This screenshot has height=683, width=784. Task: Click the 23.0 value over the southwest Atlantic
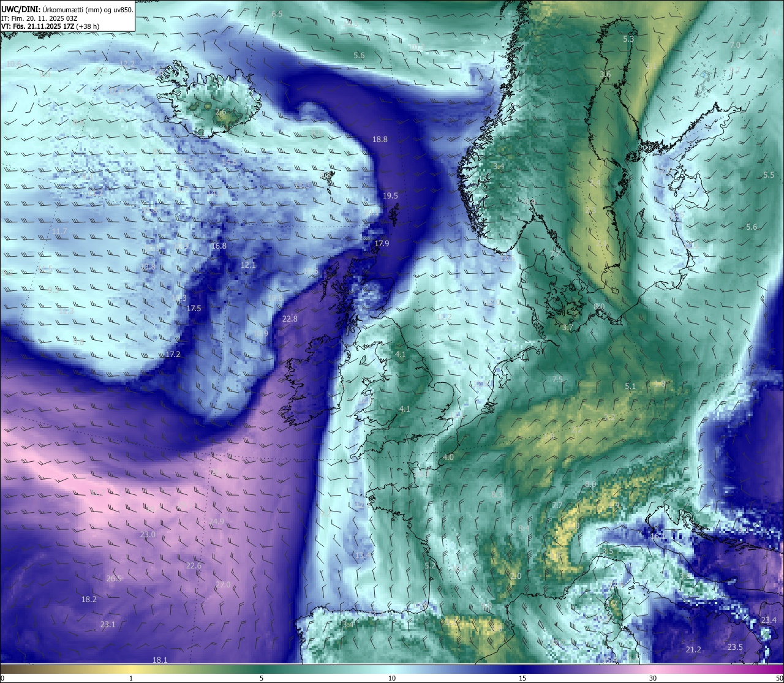tap(148, 534)
